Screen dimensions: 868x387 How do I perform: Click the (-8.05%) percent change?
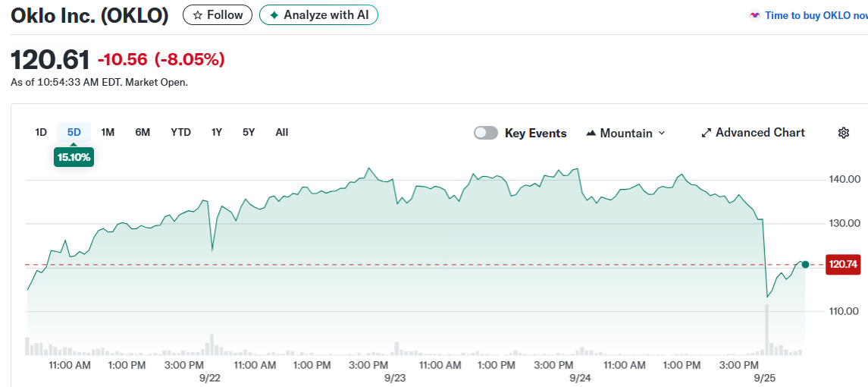[x=190, y=59]
